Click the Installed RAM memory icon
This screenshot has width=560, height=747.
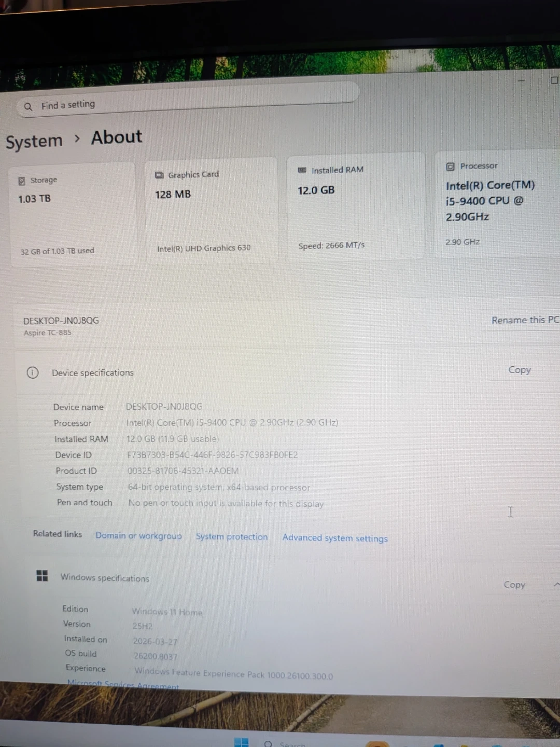click(x=302, y=170)
